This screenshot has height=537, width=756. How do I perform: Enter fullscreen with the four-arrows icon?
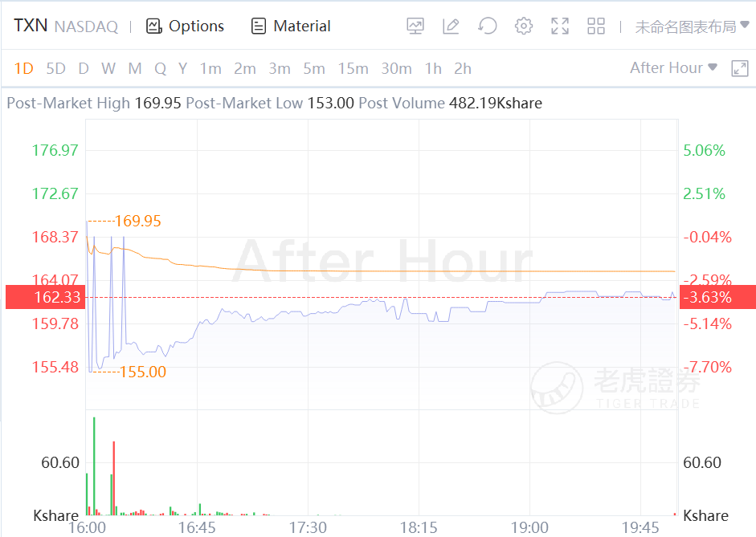(x=560, y=26)
